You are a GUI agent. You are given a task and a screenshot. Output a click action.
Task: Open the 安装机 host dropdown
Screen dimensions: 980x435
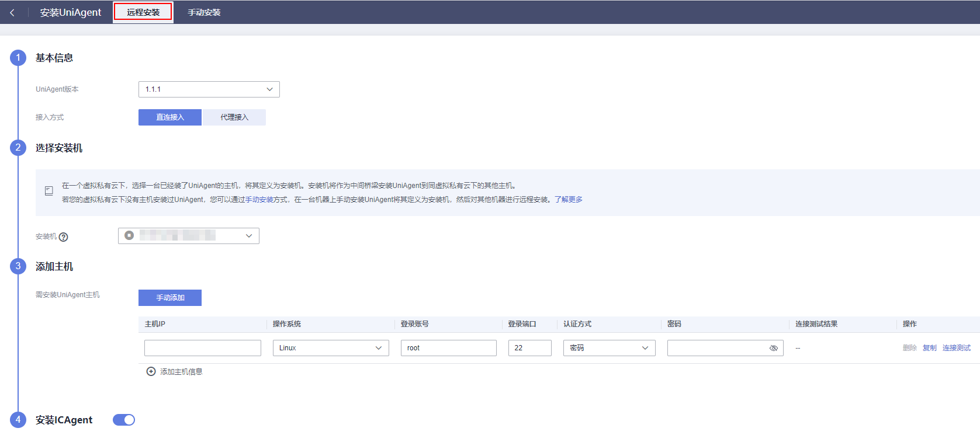click(189, 236)
